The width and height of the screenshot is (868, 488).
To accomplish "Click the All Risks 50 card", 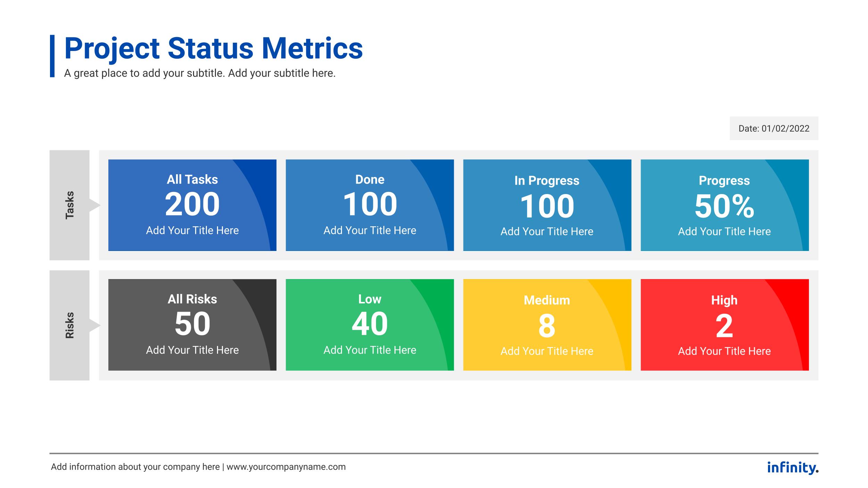I will [192, 325].
